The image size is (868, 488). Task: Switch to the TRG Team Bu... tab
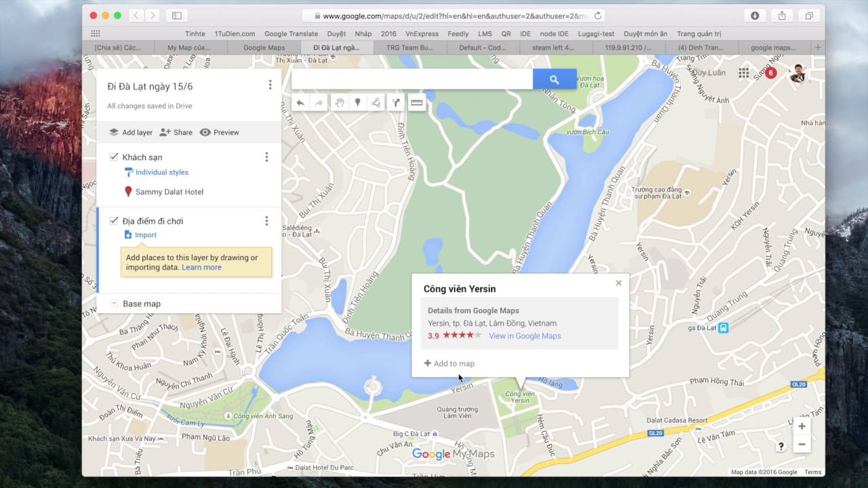pyautogui.click(x=410, y=47)
